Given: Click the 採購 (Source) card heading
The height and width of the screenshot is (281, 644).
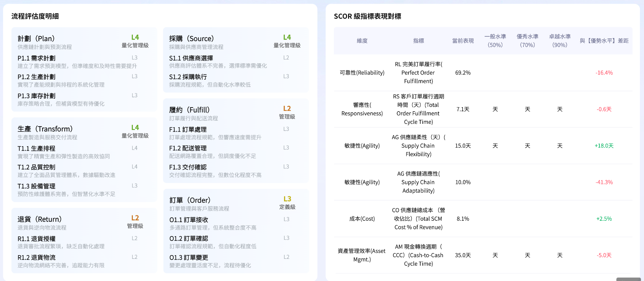Looking at the screenshot, I should click(x=191, y=38).
